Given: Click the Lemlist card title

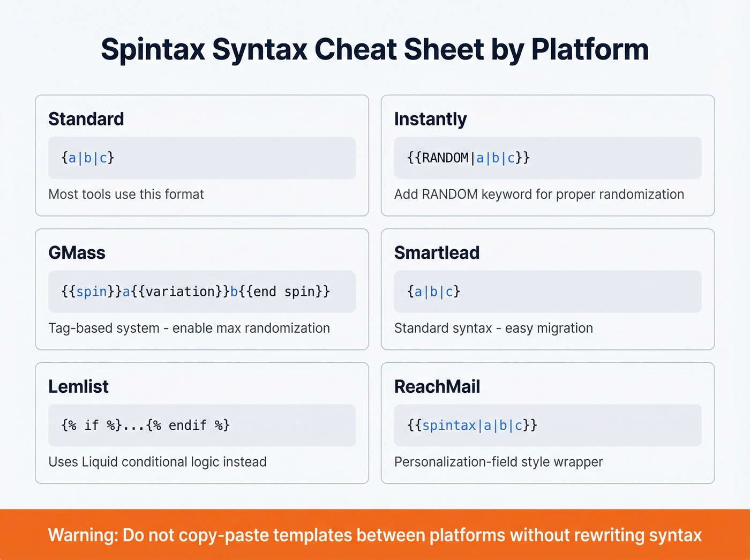Looking at the screenshot, I should coord(78,386).
